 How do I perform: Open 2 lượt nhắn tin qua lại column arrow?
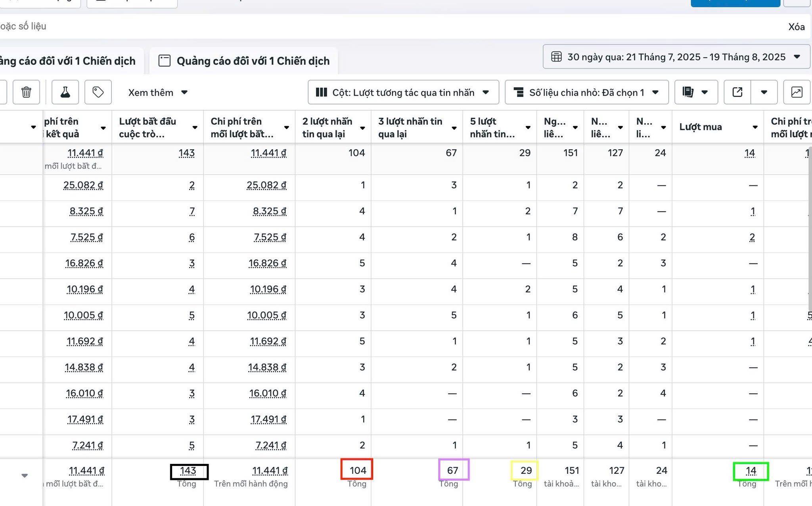pyautogui.click(x=362, y=128)
